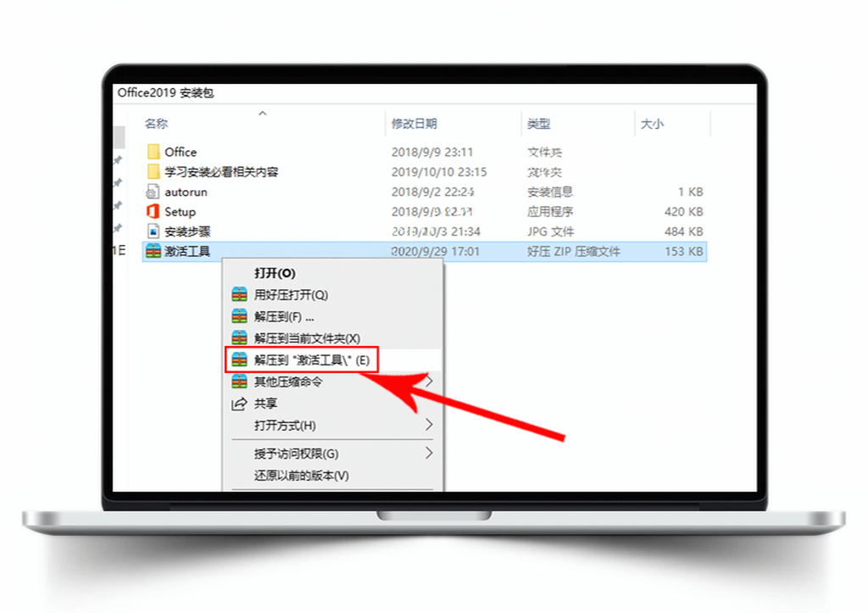Click the date 2018/9/9 23:11

(432, 152)
